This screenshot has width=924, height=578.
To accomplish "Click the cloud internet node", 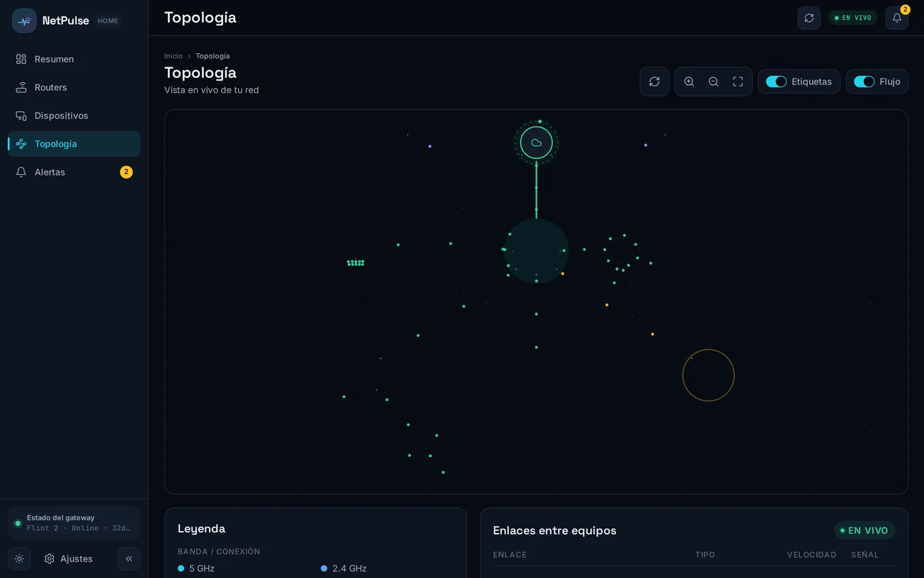I will 536,143.
